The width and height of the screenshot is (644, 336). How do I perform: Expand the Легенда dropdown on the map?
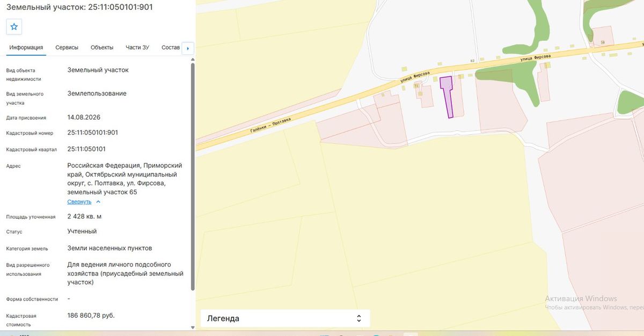click(x=285, y=318)
